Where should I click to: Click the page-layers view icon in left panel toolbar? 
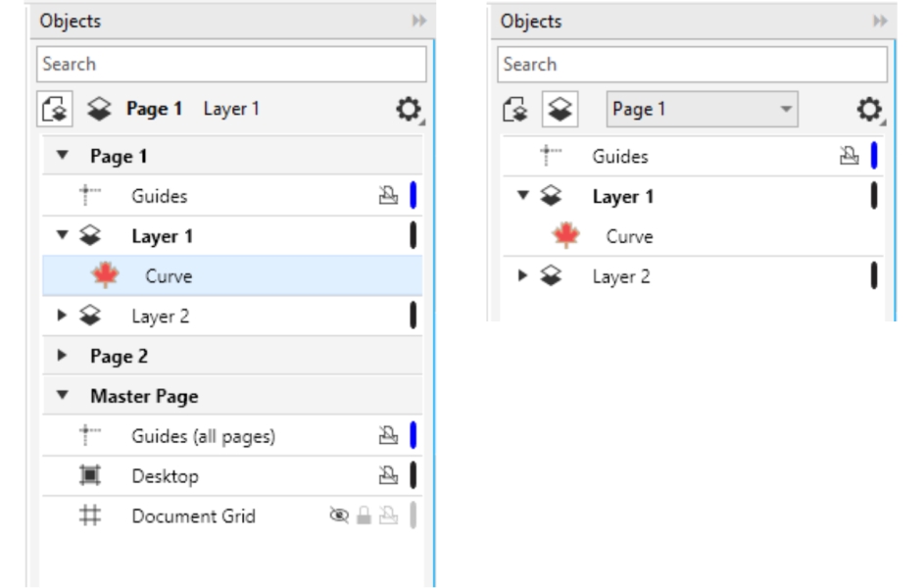click(56, 110)
